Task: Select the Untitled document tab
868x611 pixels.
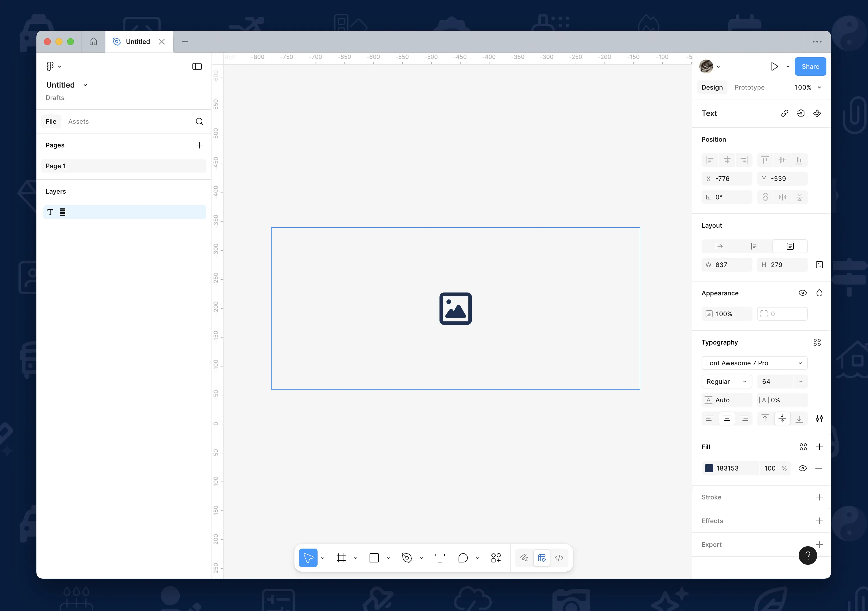Action: (139, 42)
